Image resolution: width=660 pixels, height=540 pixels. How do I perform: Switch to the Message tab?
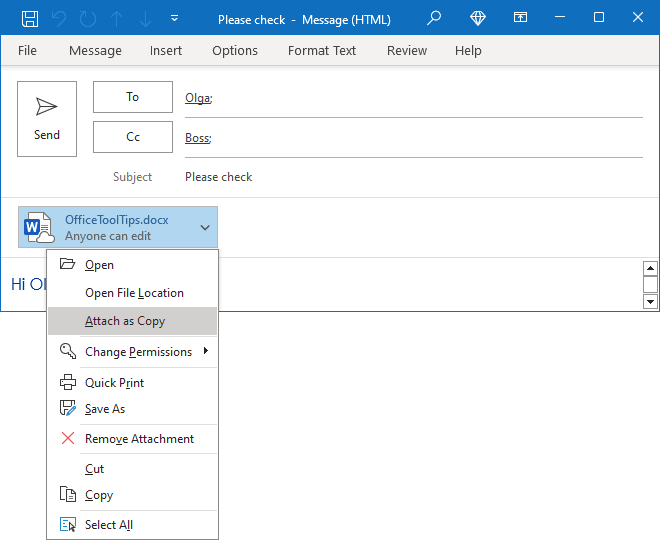click(x=95, y=51)
